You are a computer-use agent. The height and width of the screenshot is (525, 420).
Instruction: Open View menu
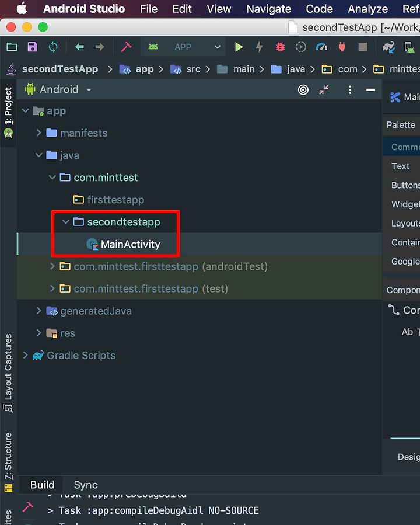pos(219,9)
